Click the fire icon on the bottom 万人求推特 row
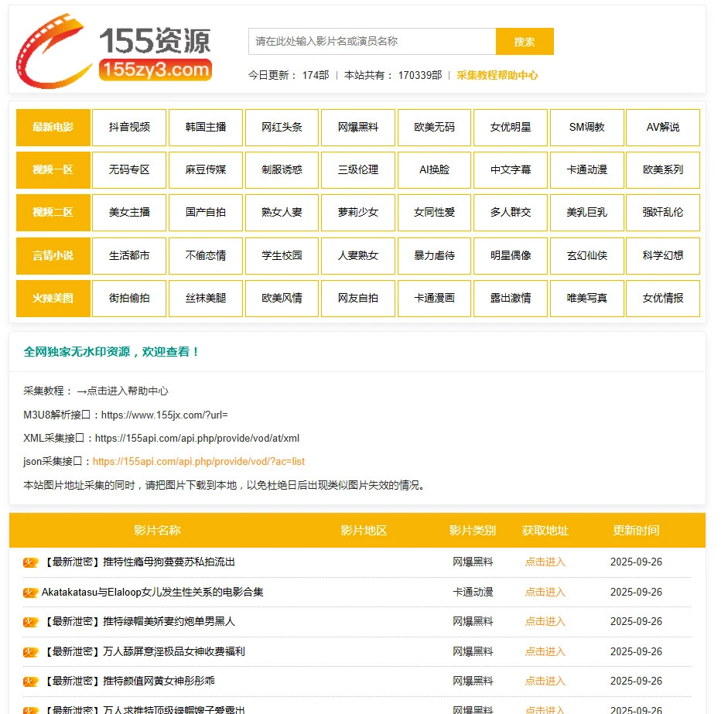 [29, 707]
